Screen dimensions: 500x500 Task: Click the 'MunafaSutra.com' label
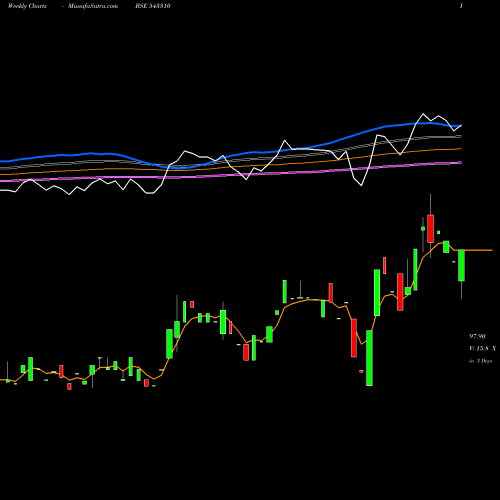(93, 6)
